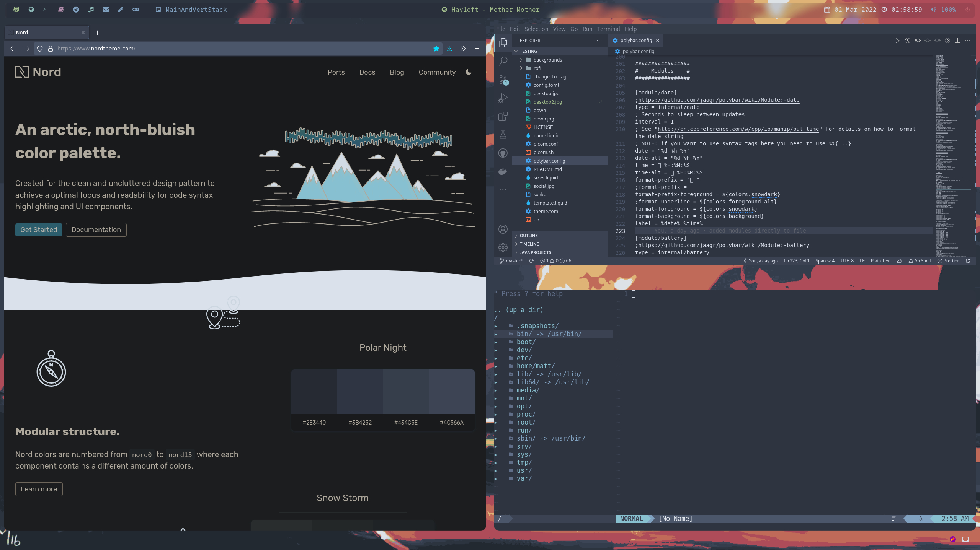The width and height of the screenshot is (980, 550).
Task: Click Firefox downloads arrow icon
Action: coord(449,49)
